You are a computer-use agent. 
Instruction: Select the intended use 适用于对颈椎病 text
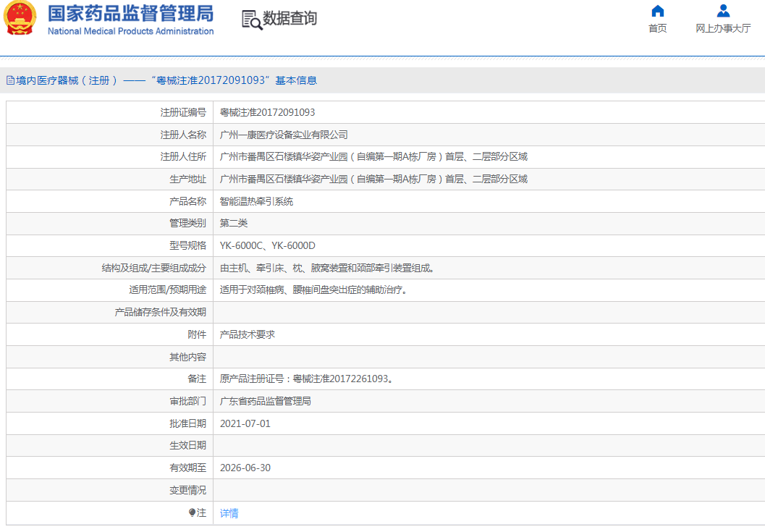(x=313, y=290)
